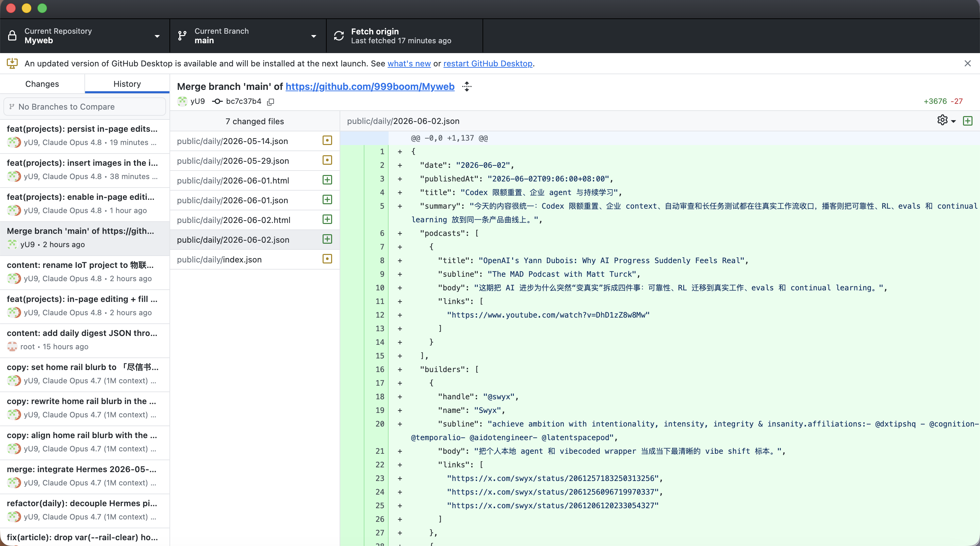
Task: Switch to the Changes tab
Action: coord(42,84)
